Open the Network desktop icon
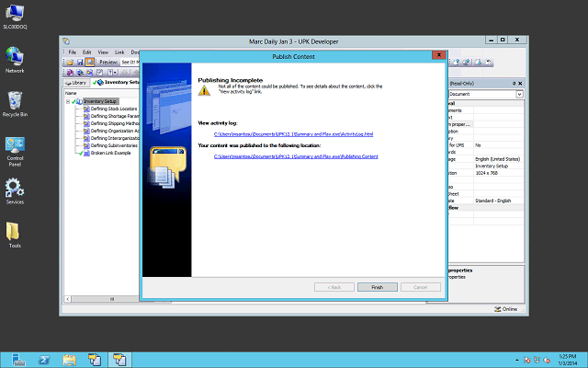 point(15,60)
